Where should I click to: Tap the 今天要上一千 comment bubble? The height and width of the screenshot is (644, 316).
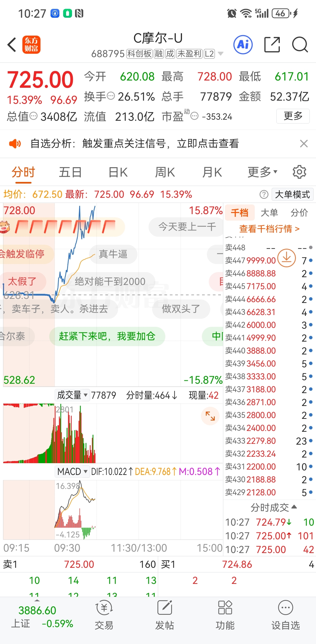coord(186,227)
